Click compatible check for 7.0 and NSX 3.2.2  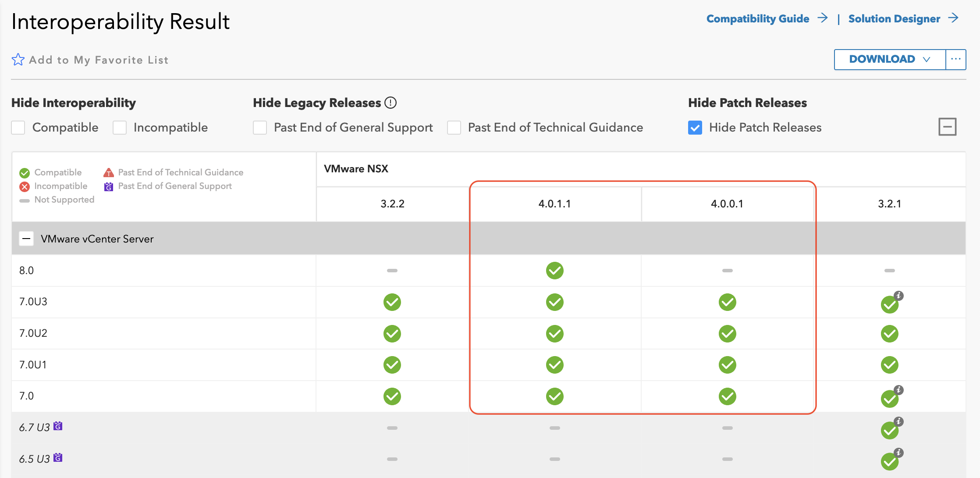pyautogui.click(x=392, y=396)
